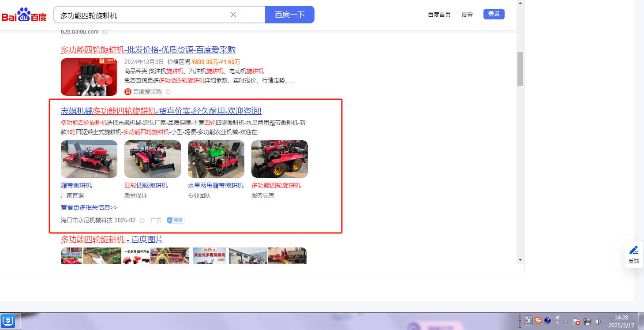
Task: Open the 履带微耕机 product image
Action: (89, 159)
